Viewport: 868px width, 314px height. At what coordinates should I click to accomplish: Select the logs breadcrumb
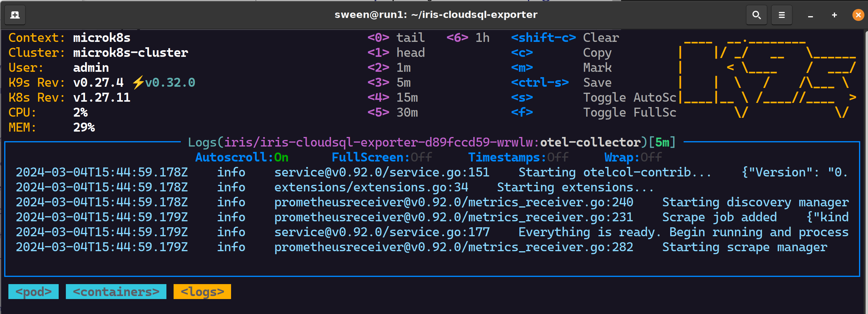click(x=202, y=292)
